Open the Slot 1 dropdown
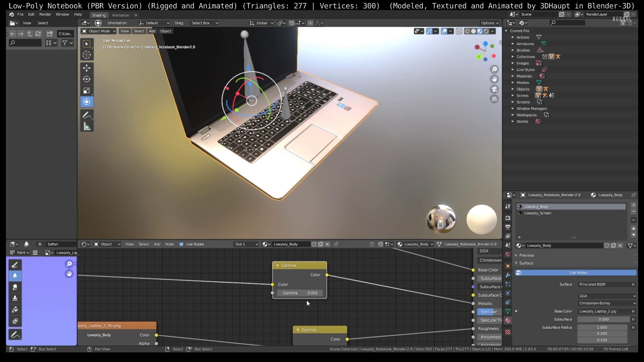 pos(246,244)
